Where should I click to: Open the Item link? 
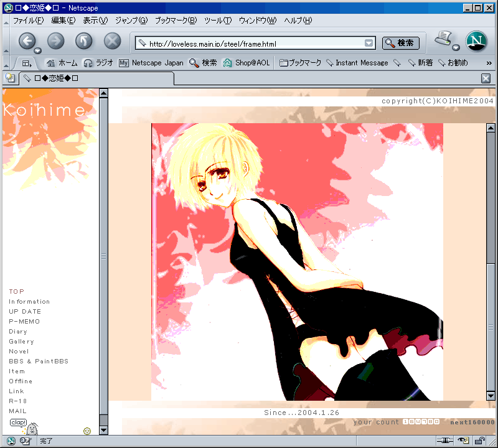pyautogui.click(x=17, y=371)
